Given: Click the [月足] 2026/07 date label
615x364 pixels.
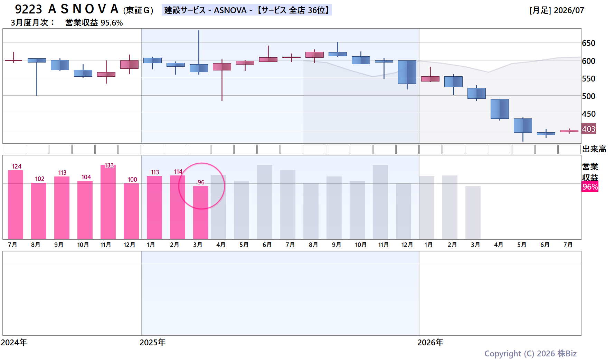Looking at the screenshot, I should coord(557,10).
